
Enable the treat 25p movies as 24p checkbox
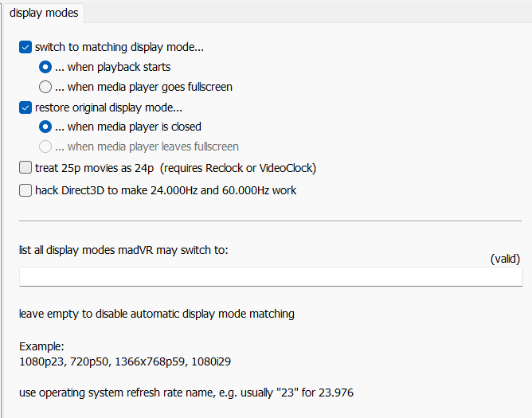pyautogui.click(x=25, y=168)
